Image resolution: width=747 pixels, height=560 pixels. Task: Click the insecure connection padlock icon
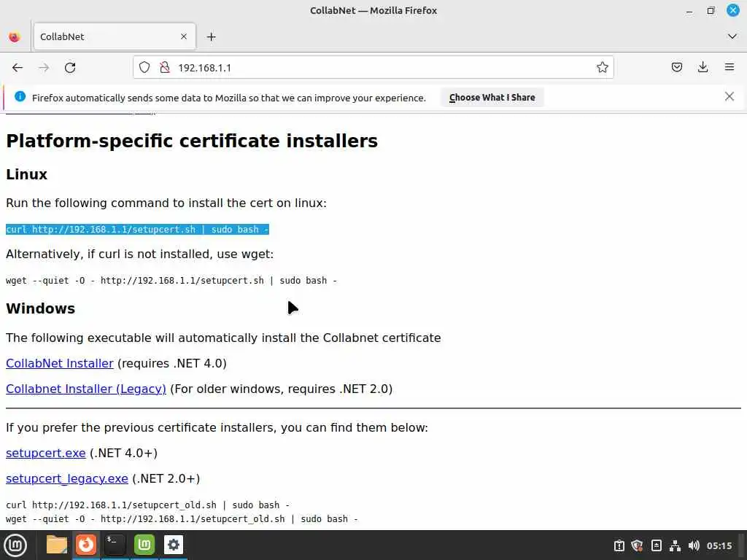pos(165,68)
